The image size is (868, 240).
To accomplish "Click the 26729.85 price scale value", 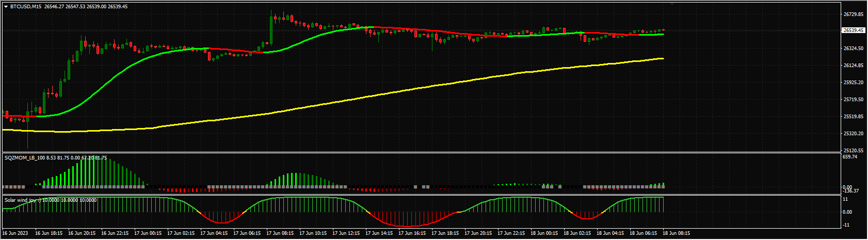I will pyautogui.click(x=854, y=14).
